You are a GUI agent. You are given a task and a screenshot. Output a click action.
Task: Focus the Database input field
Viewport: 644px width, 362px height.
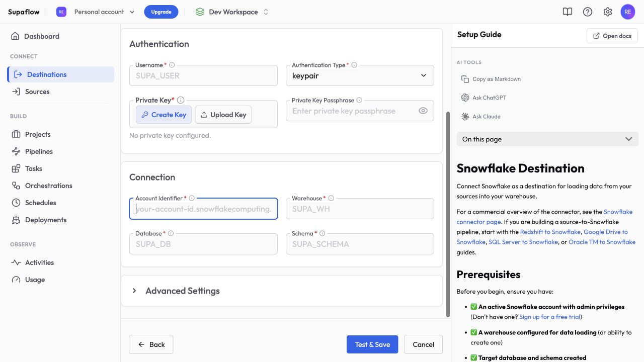click(203, 244)
